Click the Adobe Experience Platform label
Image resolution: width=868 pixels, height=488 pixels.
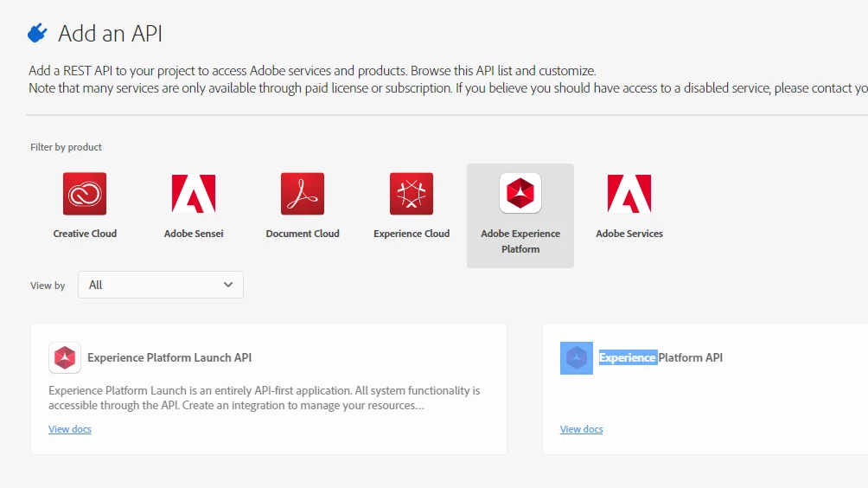point(520,241)
